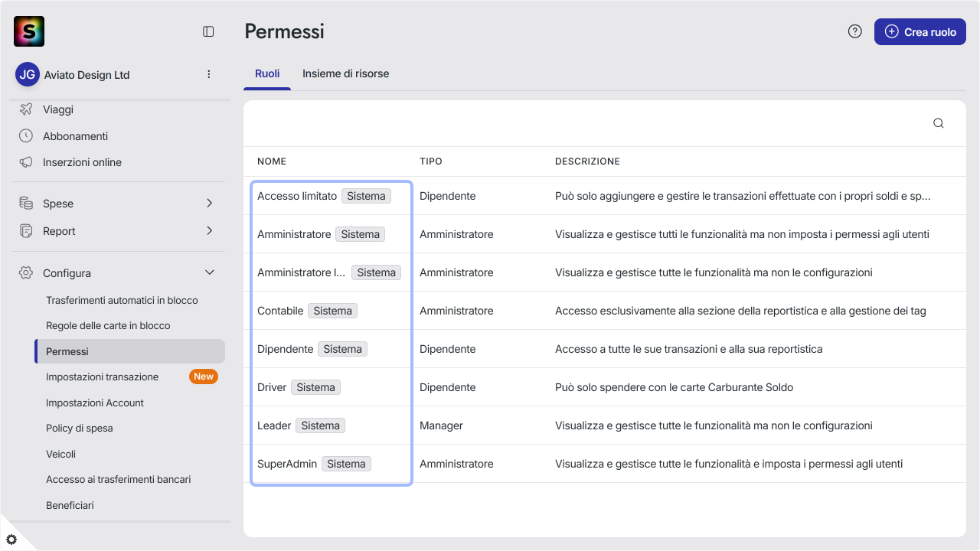The width and height of the screenshot is (980, 551).
Task: Click the Spese coins icon
Action: pyautogui.click(x=26, y=204)
